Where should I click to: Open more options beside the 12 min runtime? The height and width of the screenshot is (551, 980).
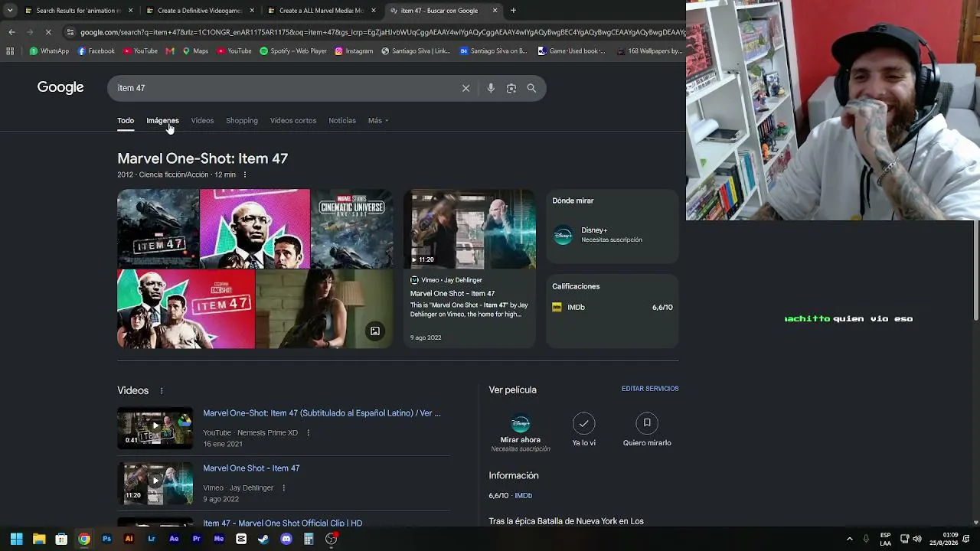pyautogui.click(x=245, y=174)
